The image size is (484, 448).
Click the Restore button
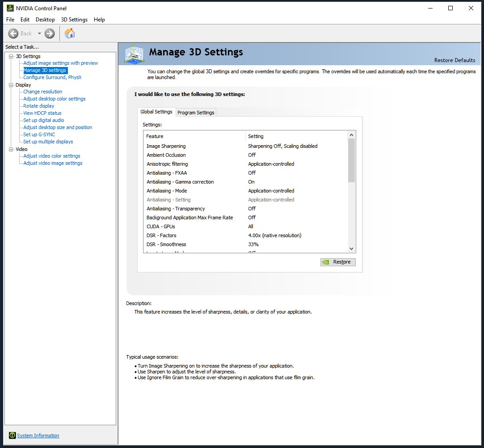338,262
